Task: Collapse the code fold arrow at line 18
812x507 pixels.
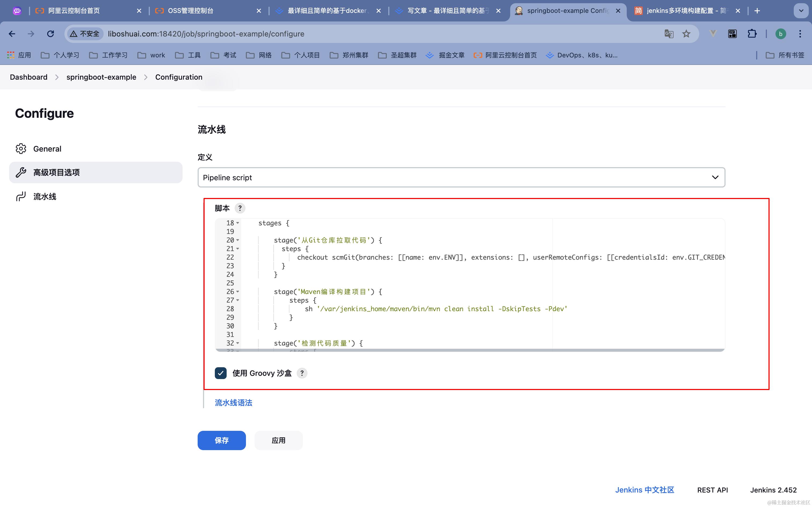Action: (238, 223)
